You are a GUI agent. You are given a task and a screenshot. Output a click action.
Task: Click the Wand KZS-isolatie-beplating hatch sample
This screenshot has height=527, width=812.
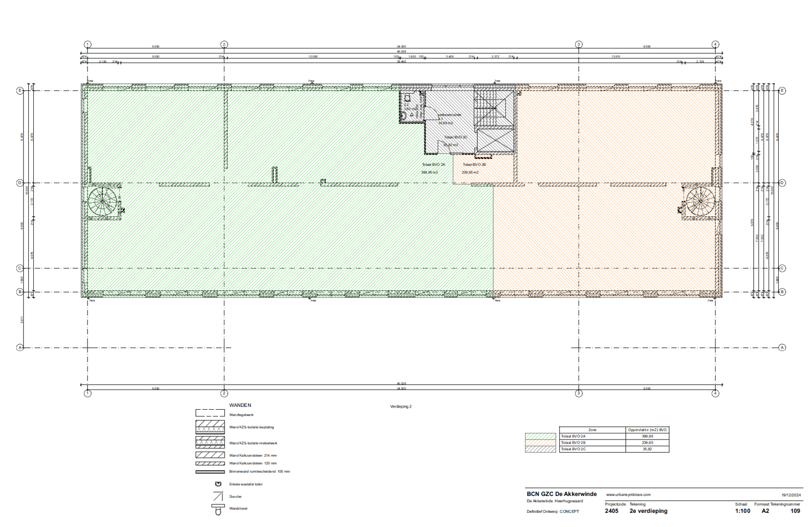pos(210,427)
